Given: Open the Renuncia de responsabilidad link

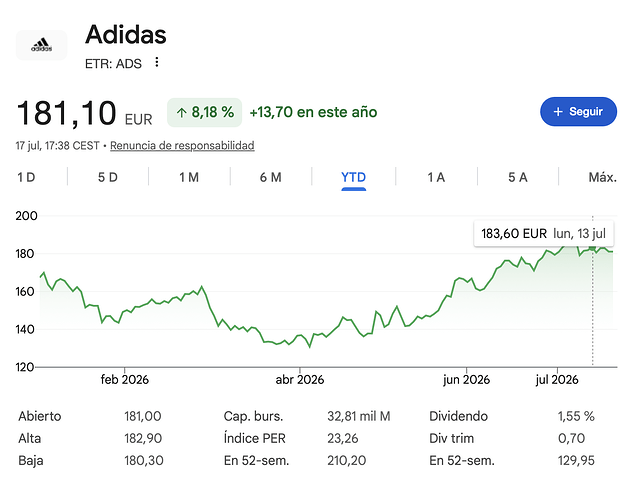Looking at the screenshot, I should pos(182,145).
